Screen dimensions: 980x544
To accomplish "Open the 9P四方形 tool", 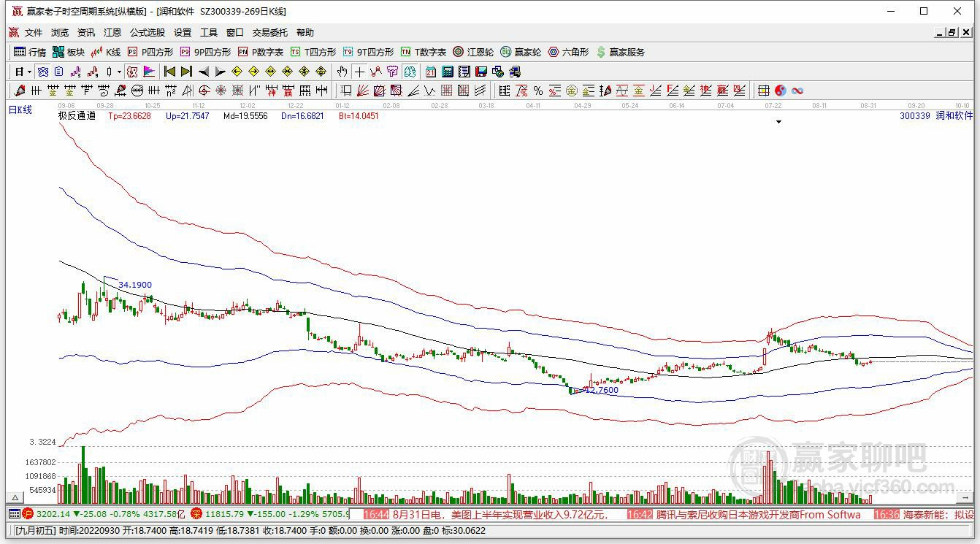I will point(205,52).
